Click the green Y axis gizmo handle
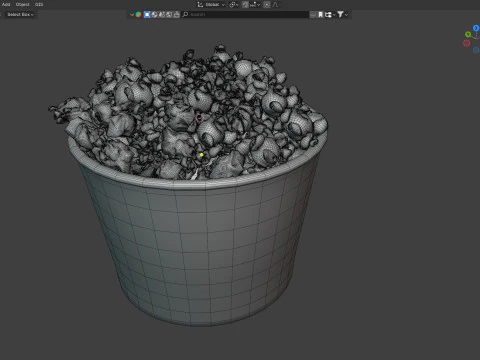The height and width of the screenshot is (360, 480). pyautogui.click(x=468, y=34)
